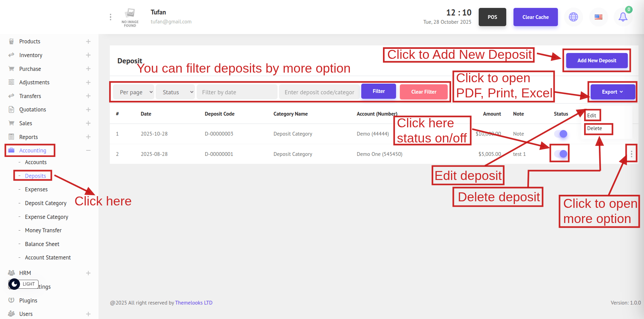Click the US flag icon
Viewport: 644px width, 319px height.
[599, 17]
